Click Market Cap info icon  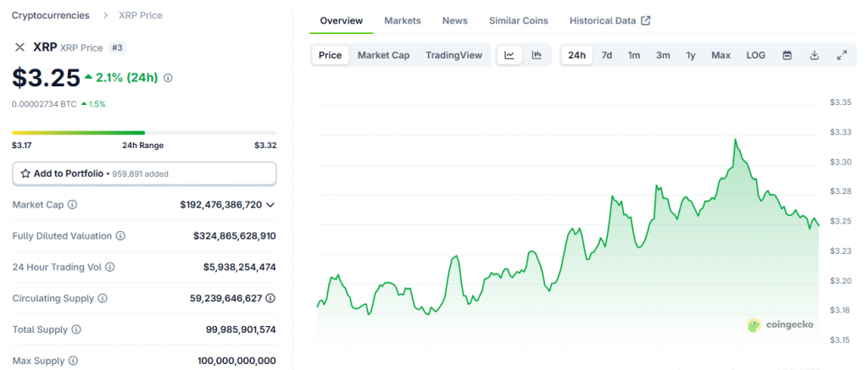pyautogui.click(x=73, y=205)
